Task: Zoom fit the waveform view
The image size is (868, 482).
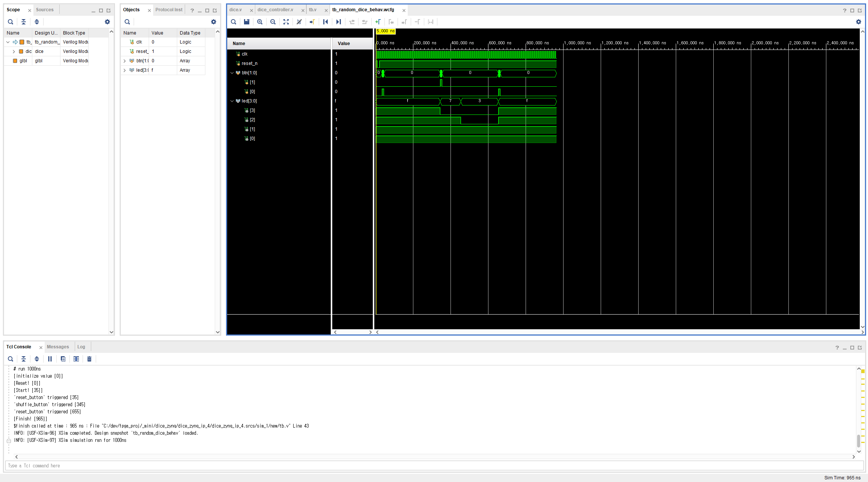Action: [x=286, y=22]
